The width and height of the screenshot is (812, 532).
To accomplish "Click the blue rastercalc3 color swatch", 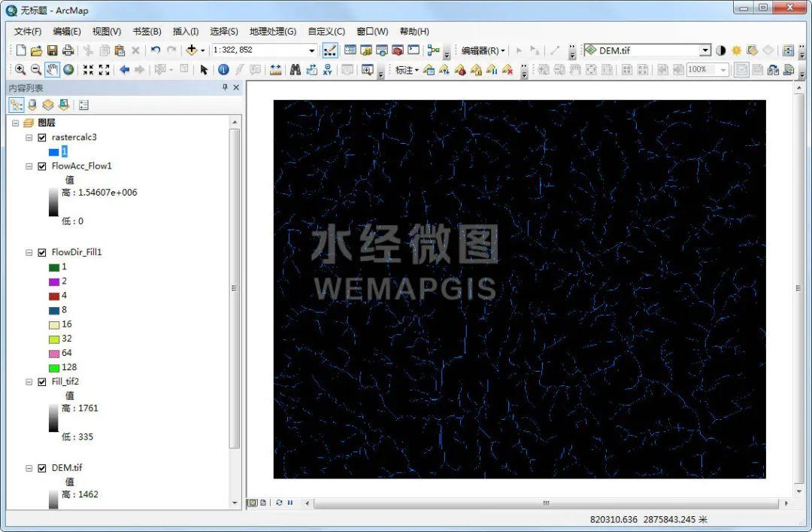I will click(x=54, y=152).
